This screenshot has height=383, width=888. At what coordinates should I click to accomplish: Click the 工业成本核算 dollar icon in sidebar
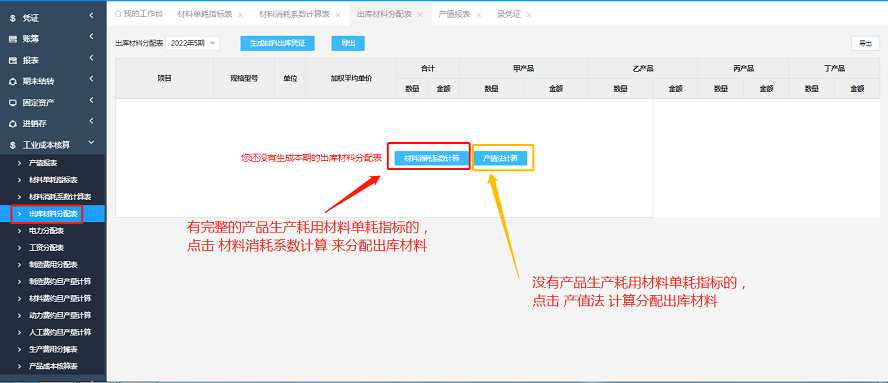coord(12,145)
